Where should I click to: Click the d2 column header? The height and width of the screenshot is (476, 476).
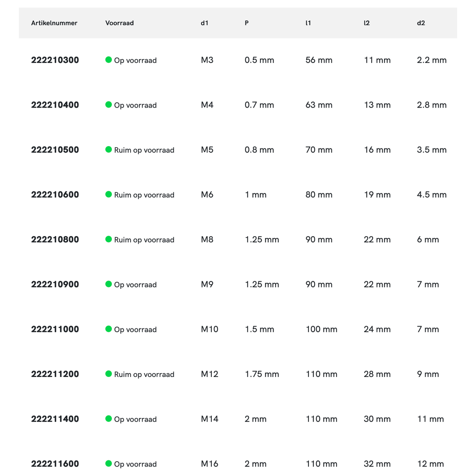click(x=421, y=23)
